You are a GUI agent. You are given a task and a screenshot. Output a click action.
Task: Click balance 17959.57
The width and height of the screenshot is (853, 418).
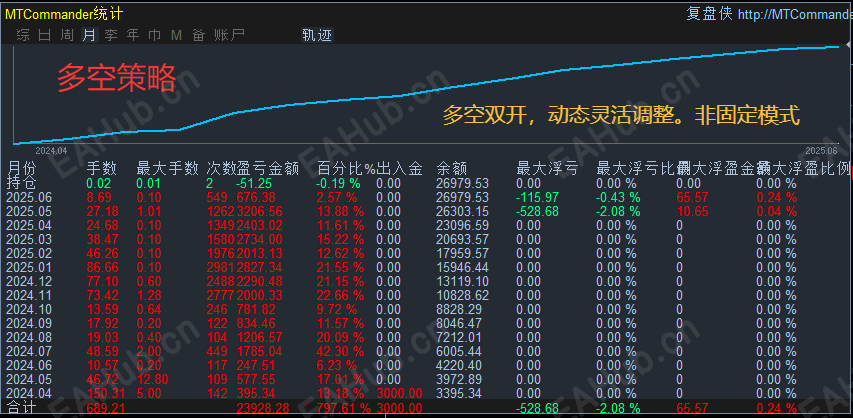[462, 253]
